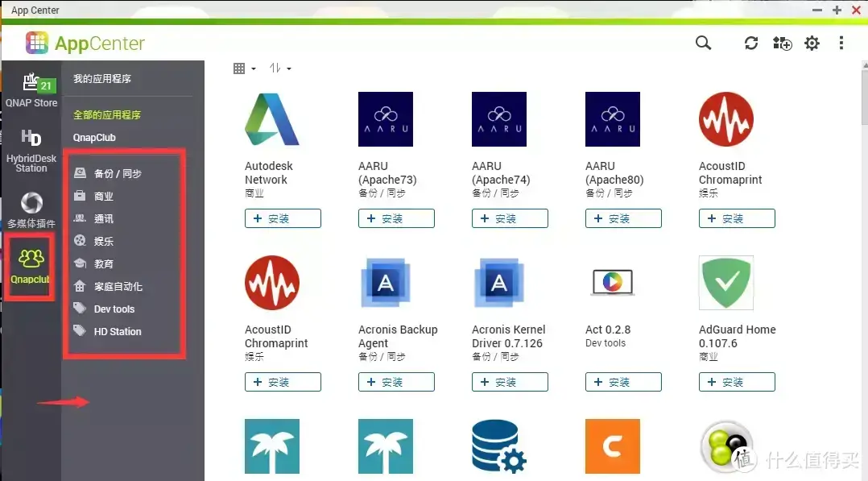Click the Acronis Backup Agent title
This screenshot has height=481, width=868.
click(398, 336)
